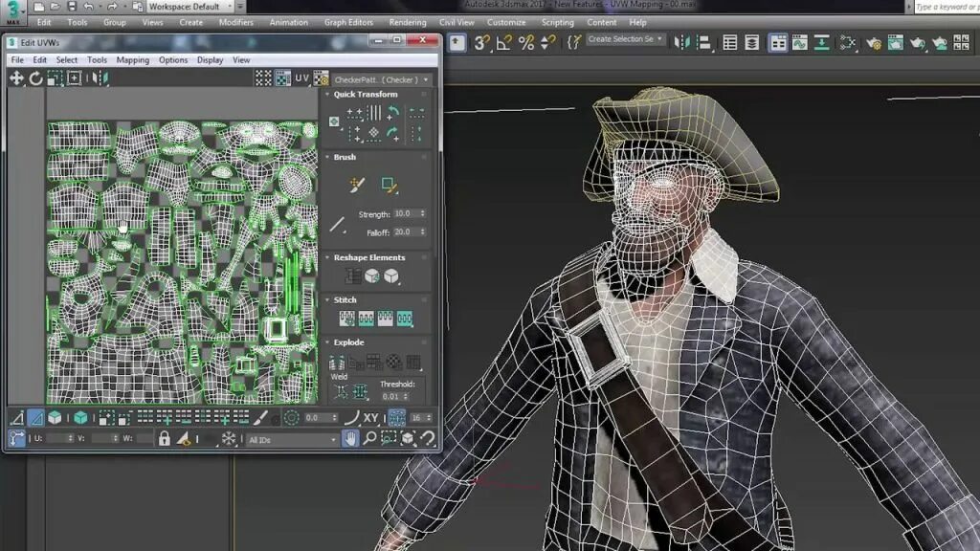980x551 pixels.
Task: Open the Pick Texture checker pattern icon
Action: 321,77
